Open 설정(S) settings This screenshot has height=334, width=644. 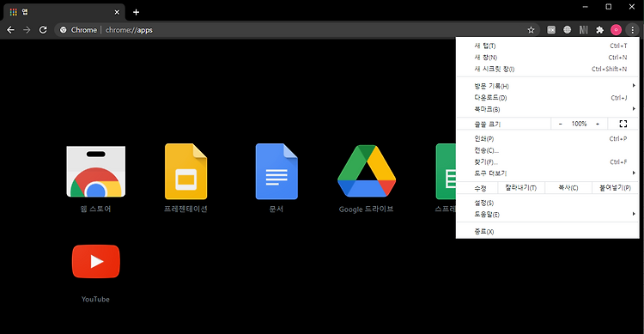coord(548,203)
